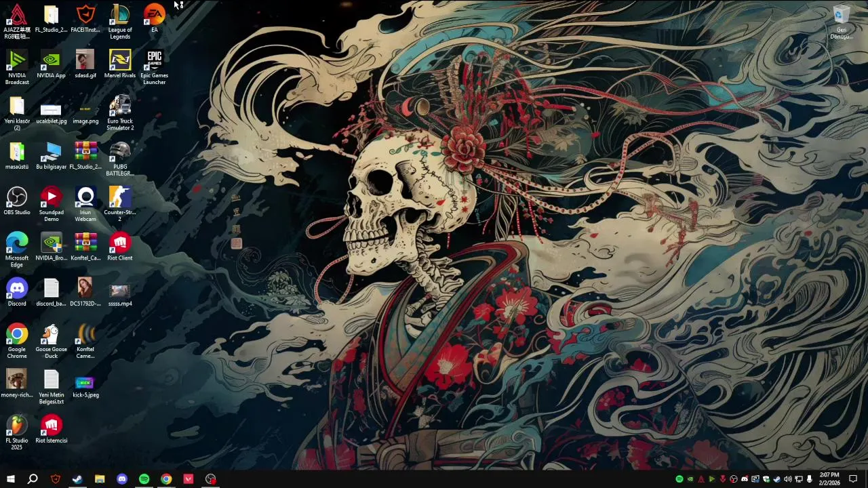Switch to Spotify via taskbar button

(144, 479)
